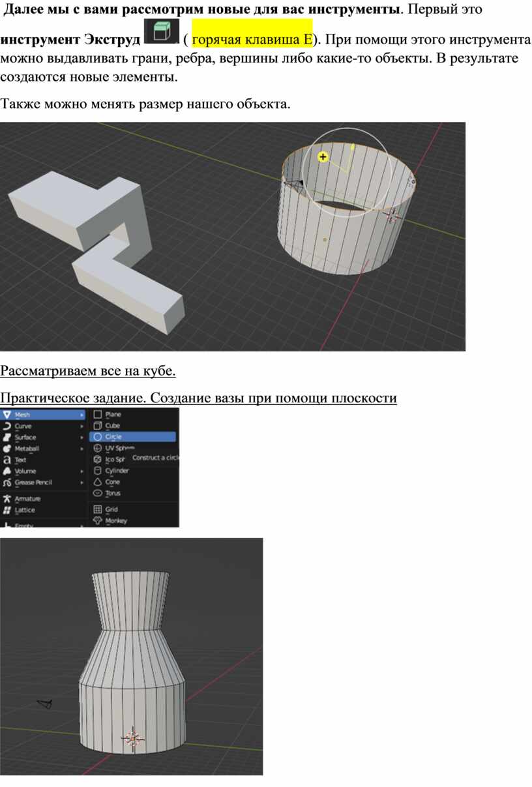Click the Lattice menu entry
The width and height of the screenshot is (532, 787).
coord(25,510)
